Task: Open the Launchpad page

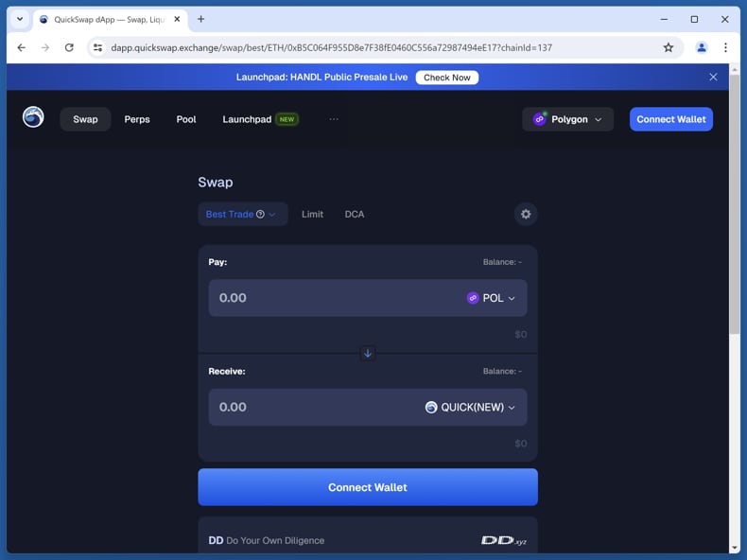Action: pos(260,119)
